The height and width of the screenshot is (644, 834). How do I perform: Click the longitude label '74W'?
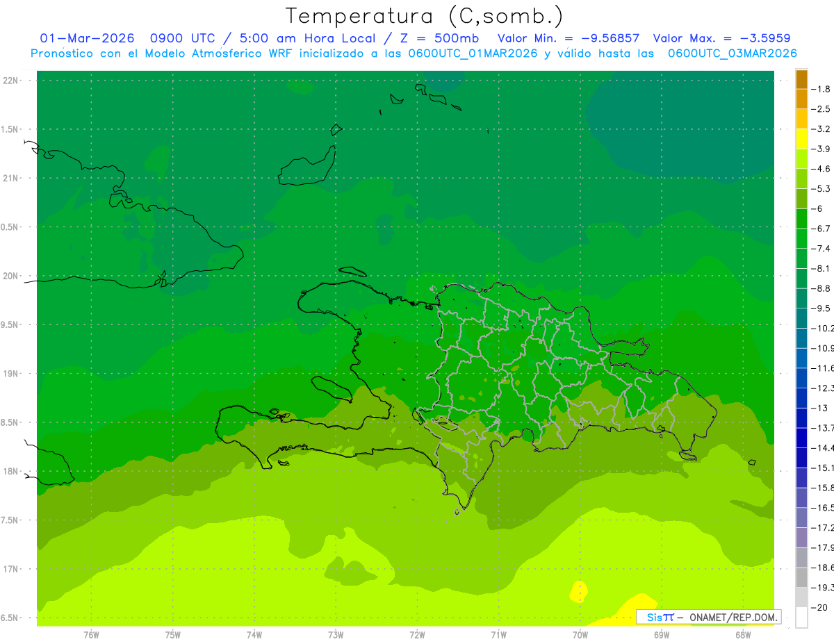pos(254,635)
